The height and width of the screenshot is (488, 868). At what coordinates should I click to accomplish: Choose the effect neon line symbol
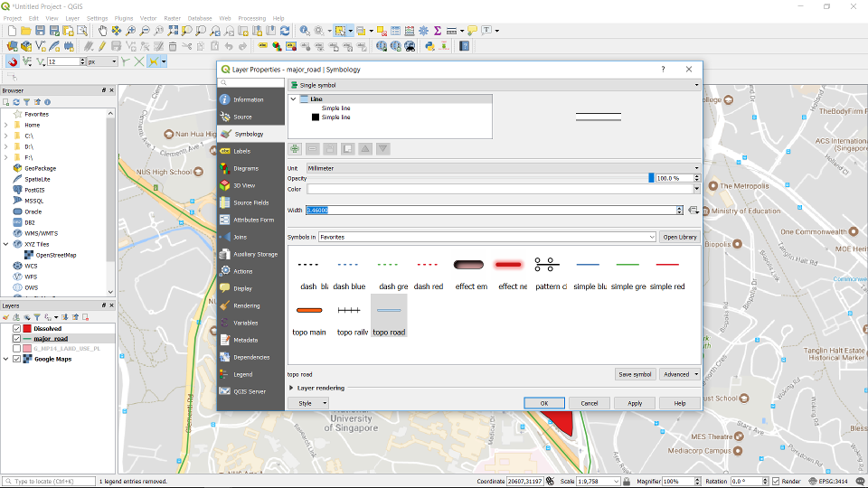(509, 265)
